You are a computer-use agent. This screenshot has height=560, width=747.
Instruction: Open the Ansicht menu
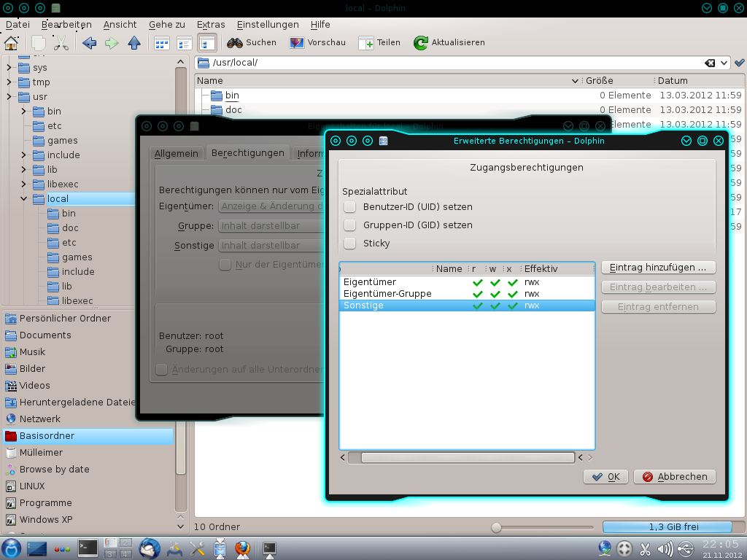pos(120,25)
